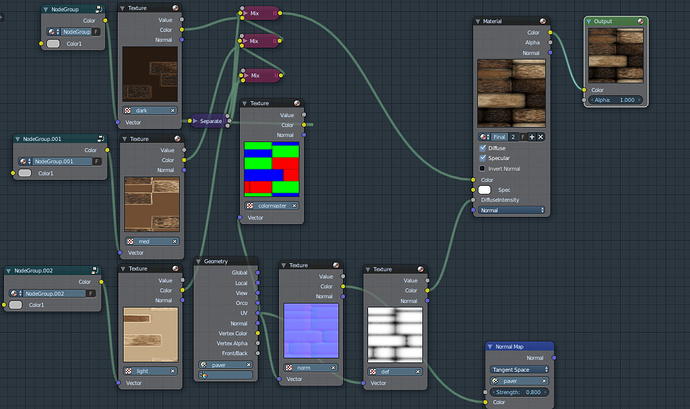Unlink the light texture with X

(172, 371)
